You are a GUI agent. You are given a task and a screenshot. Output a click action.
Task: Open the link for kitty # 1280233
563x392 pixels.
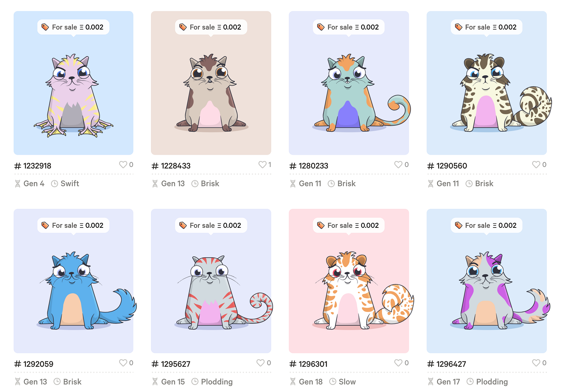309,166
